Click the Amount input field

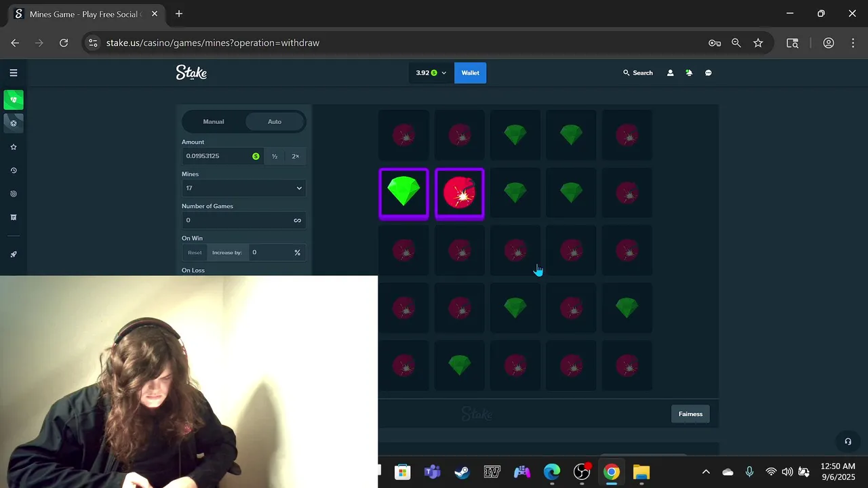coord(222,156)
